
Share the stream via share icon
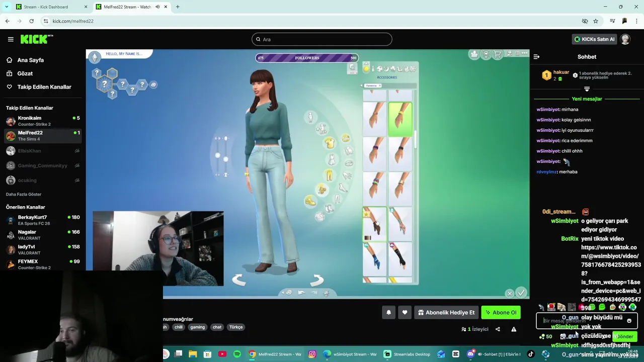click(498, 329)
